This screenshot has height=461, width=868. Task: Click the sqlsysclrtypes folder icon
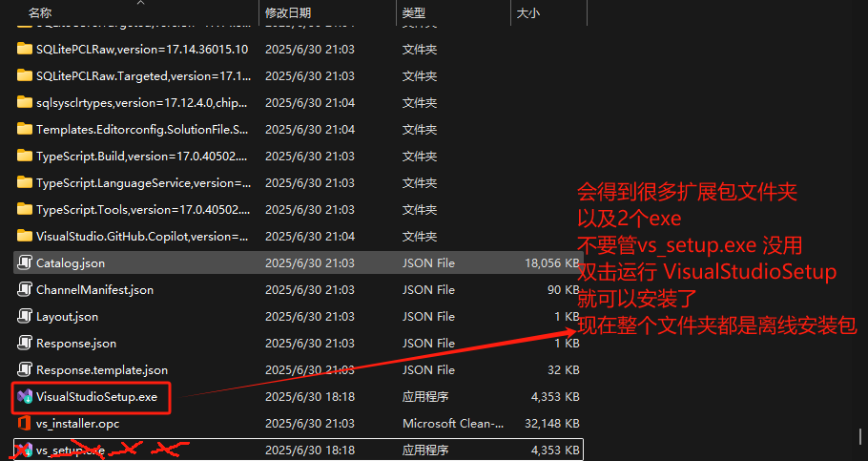click(25, 102)
